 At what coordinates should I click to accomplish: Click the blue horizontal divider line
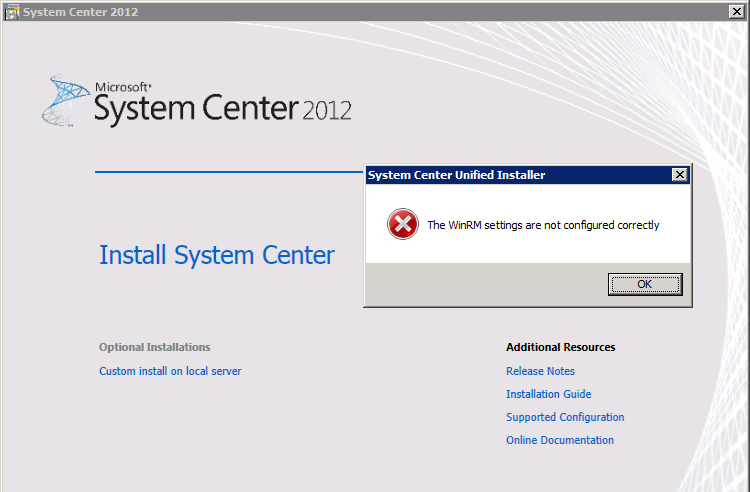(230, 172)
